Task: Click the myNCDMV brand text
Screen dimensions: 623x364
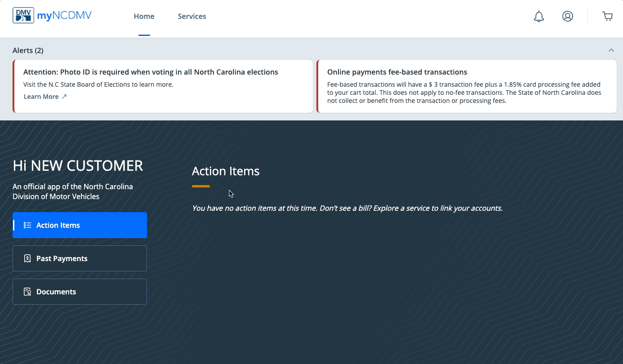Action: pyautogui.click(x=64, y=16)
